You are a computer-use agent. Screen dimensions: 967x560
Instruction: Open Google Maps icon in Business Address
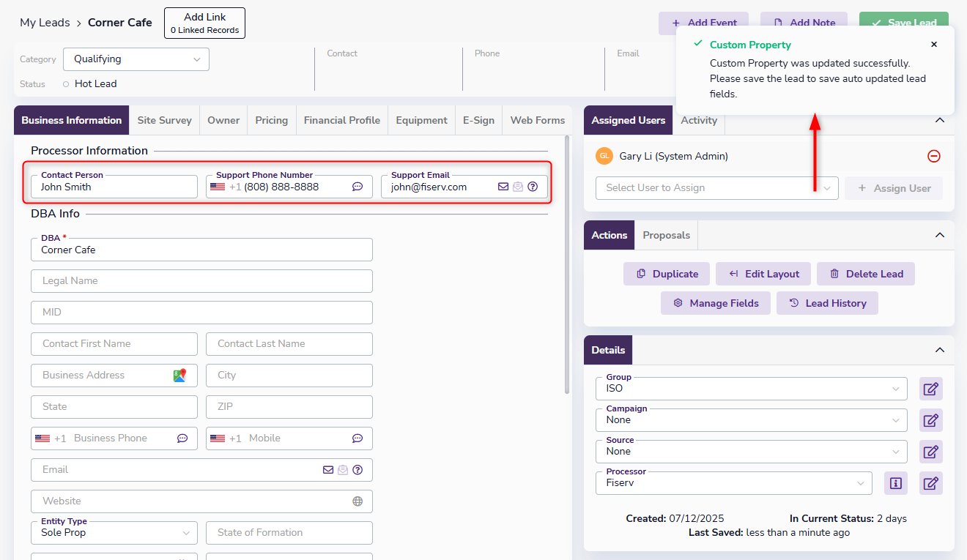[x=179, y=375]
